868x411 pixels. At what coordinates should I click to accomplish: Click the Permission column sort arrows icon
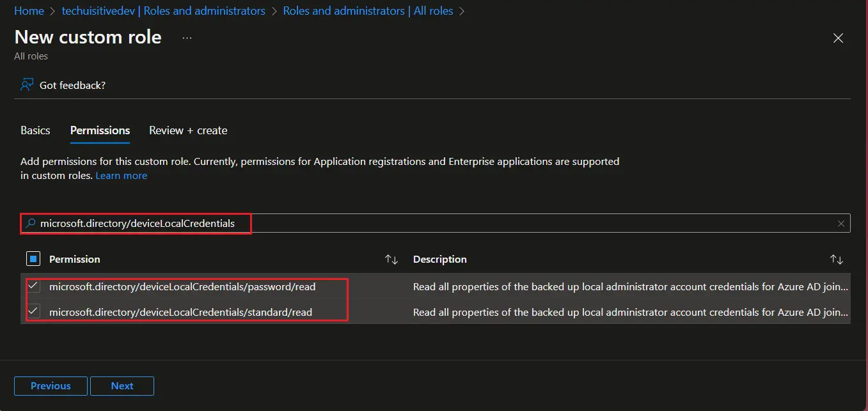tap(391, 259)
